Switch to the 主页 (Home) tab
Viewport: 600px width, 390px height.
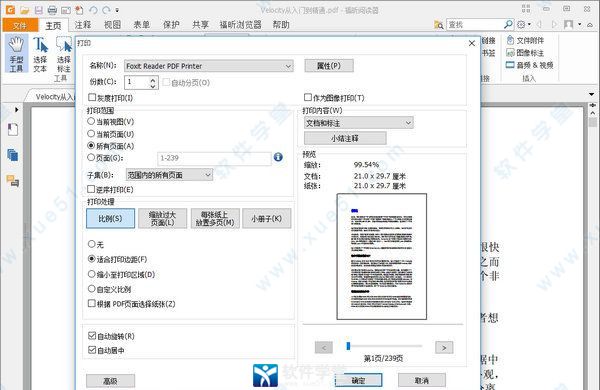coord(53,26)
